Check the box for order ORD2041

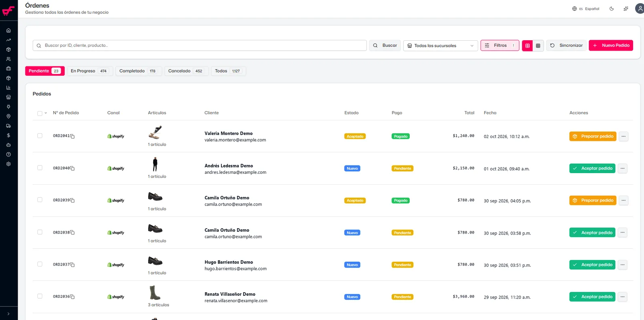pos(40,136)
